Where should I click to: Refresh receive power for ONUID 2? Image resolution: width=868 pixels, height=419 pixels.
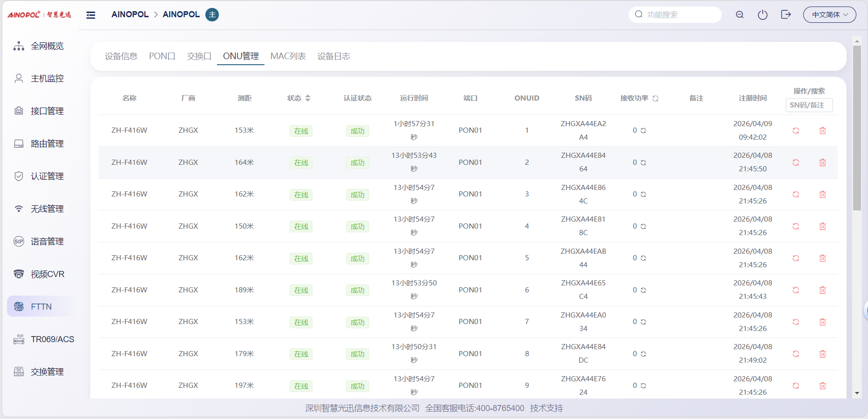pyautogui.click(x=644, y=163)
